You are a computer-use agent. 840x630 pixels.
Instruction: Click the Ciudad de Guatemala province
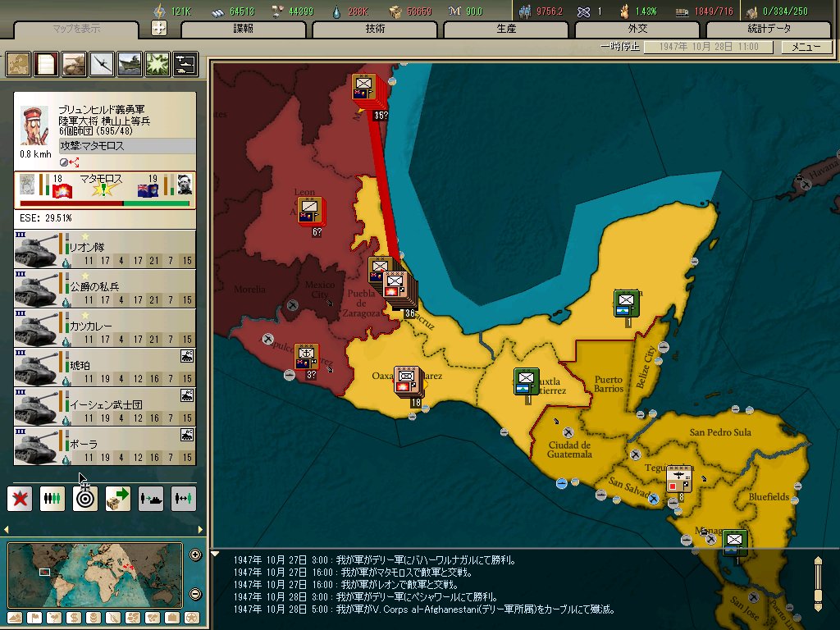(x=569, y=450)
